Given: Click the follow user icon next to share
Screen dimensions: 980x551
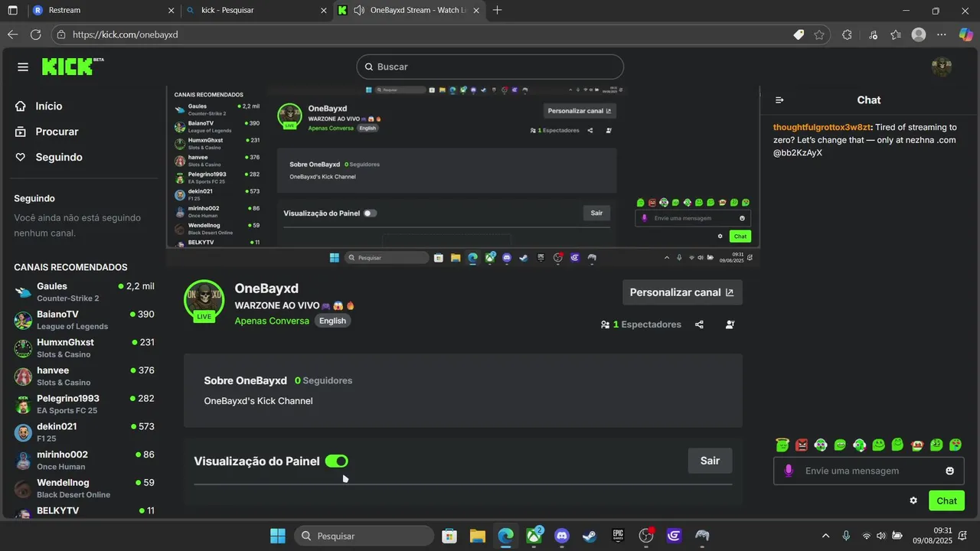Looking at the screenshot, I should 730,324.
